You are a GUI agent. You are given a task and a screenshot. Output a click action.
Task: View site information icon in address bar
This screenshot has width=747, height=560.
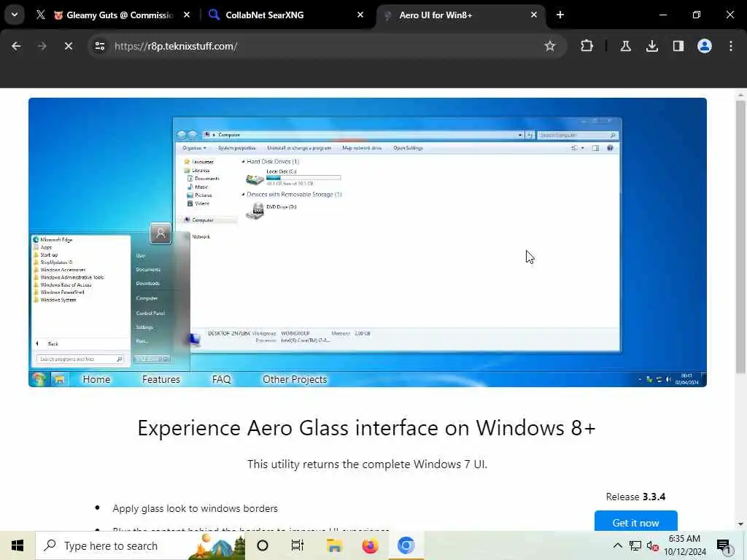(x=99, y=46)
